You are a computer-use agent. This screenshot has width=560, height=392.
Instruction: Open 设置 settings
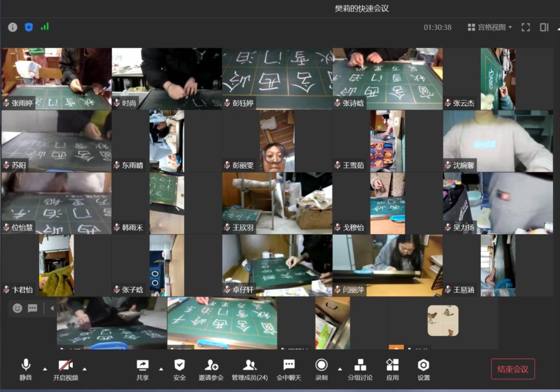(423, 369)
